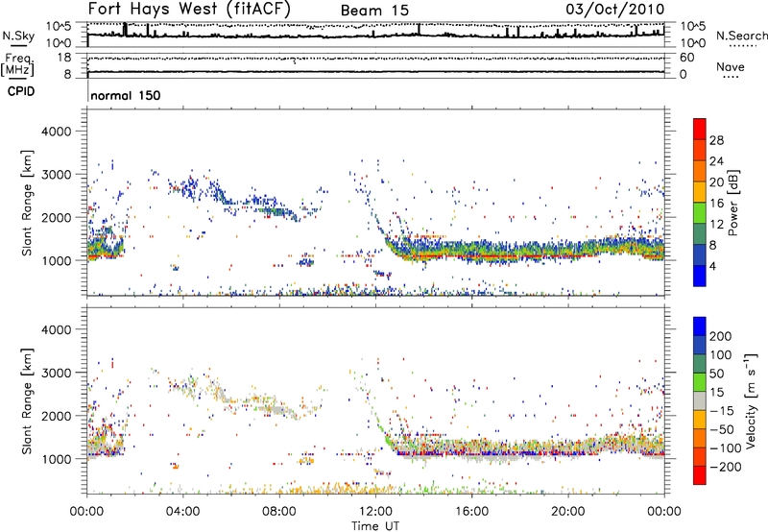
Task: Click the red segment of Power colorbar
Action: 700,130
